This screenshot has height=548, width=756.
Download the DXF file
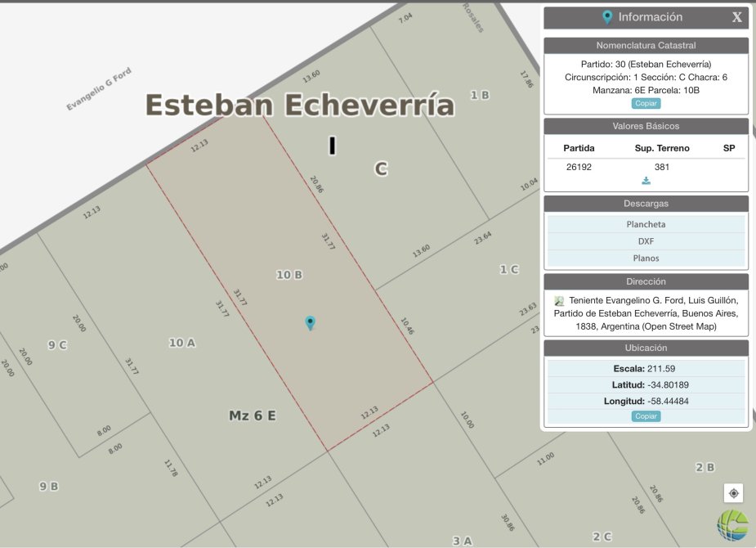[x=646, y=241]
